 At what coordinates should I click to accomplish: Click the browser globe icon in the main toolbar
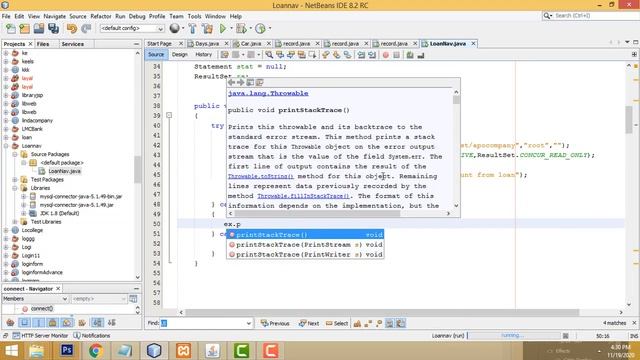[174, 28]
